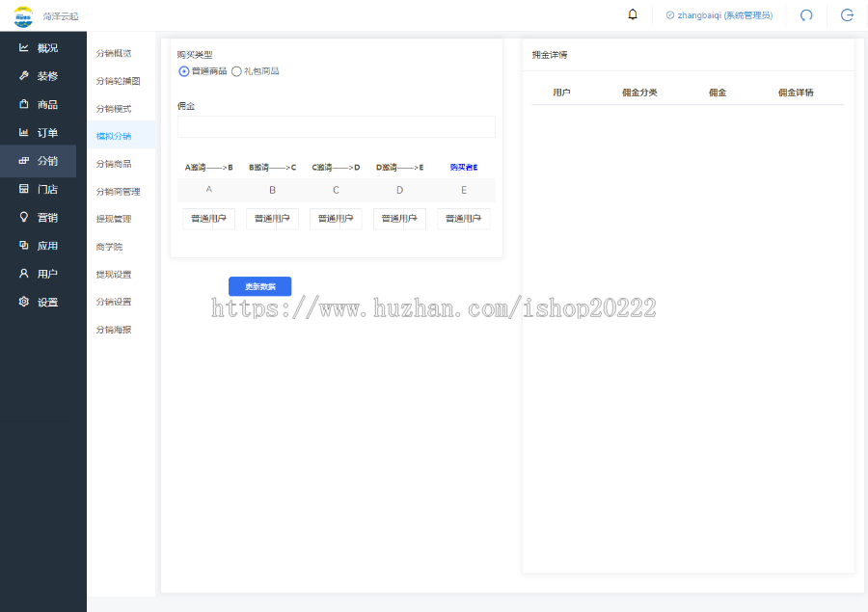Click the refresh icon in top bar
Image resolution: width=868 pixels, height=612 pixels.
point(806,14)
